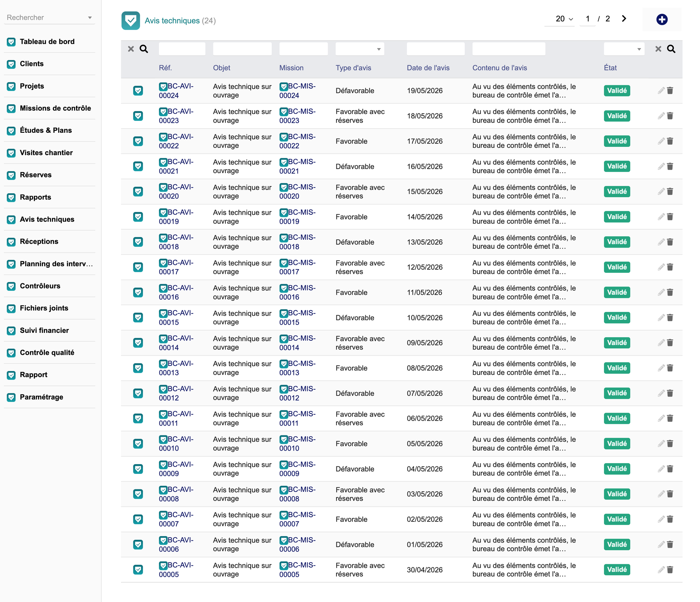Select row BC-AVI-00012 checkbox
Image resolution: width=700 pixels, height=602 pixels.
(x=138, y=393)
